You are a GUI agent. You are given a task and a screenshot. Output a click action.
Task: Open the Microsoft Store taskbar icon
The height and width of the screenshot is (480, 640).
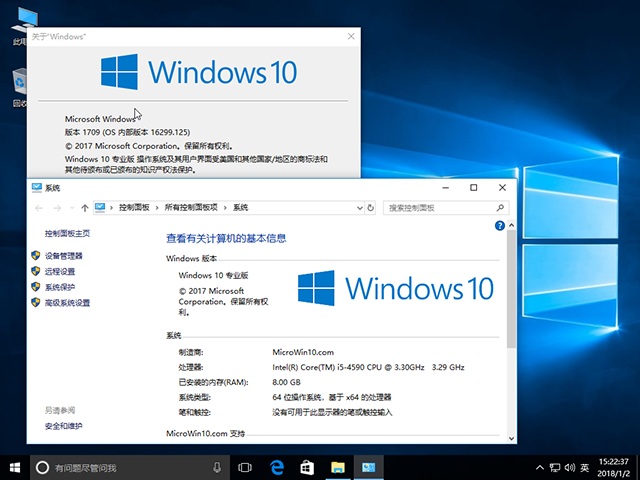[x=307, y=468]
